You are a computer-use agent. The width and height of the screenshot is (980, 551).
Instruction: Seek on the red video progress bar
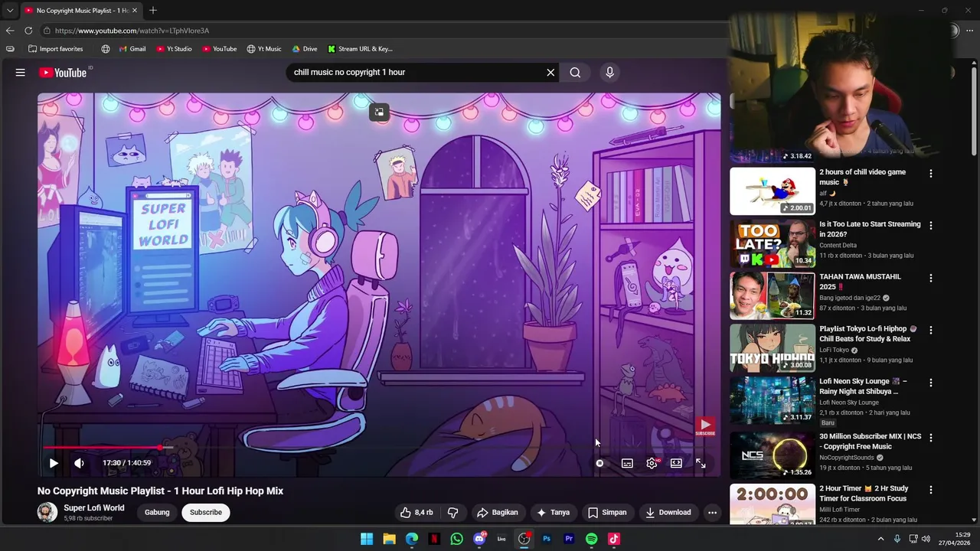(x=102, y=447)
